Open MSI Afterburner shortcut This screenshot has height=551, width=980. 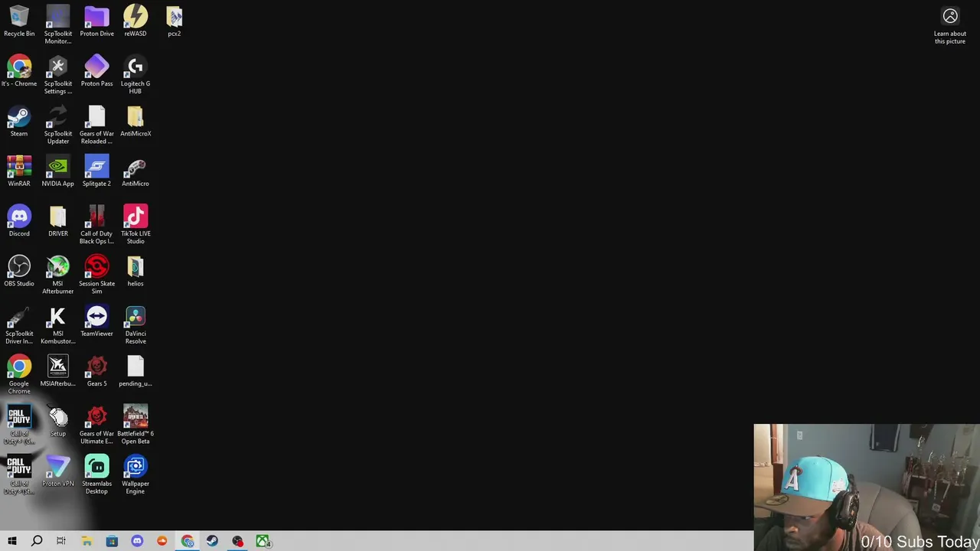click(58, 274)
